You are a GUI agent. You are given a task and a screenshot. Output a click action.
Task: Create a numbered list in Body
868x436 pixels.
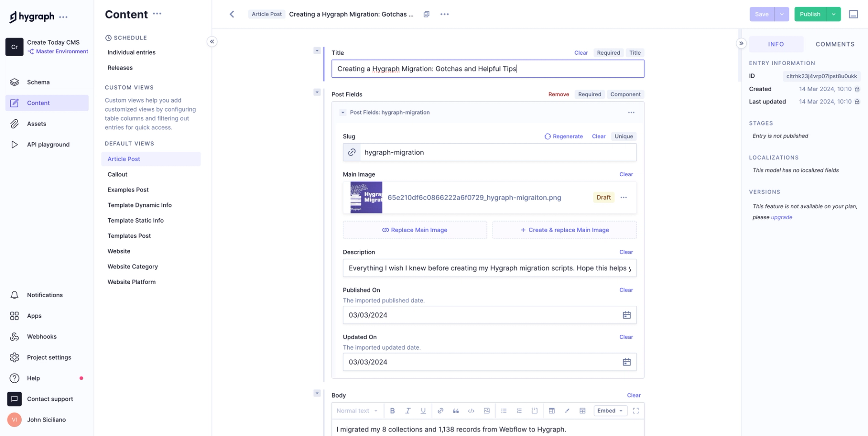point(519,411)
